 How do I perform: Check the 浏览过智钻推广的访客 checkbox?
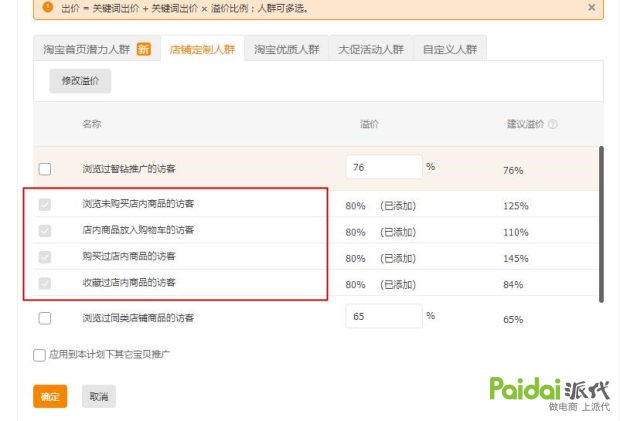pyautogui.click(x=45, y=169)
